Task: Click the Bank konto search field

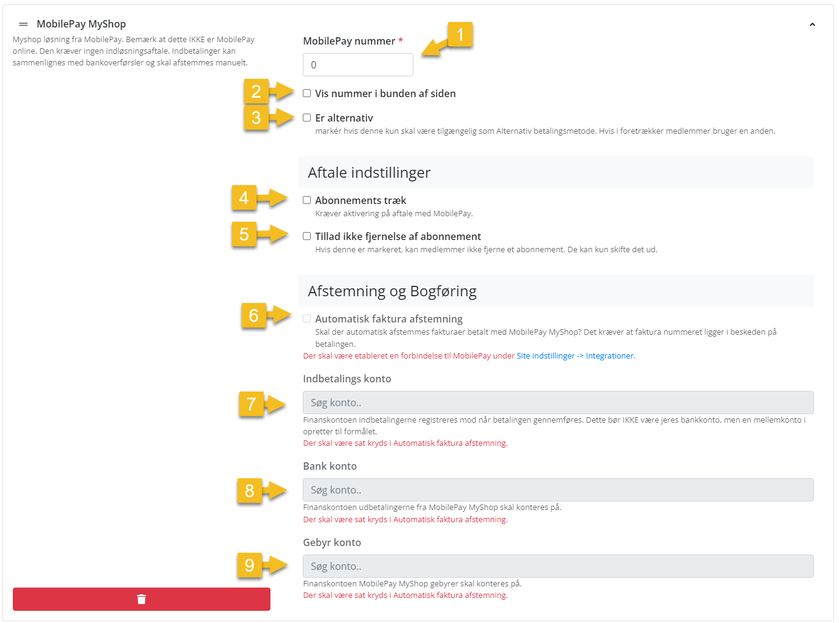Action: tap(558, 490)
